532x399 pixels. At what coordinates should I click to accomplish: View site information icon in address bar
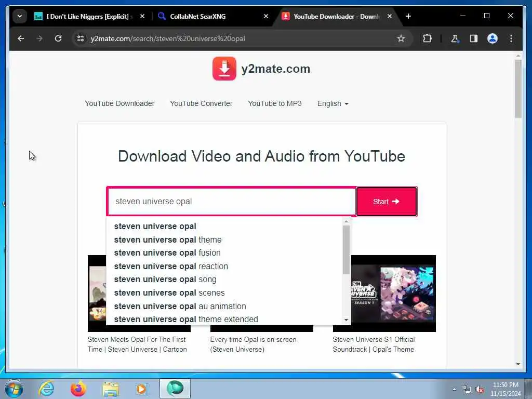coord(81,38)
